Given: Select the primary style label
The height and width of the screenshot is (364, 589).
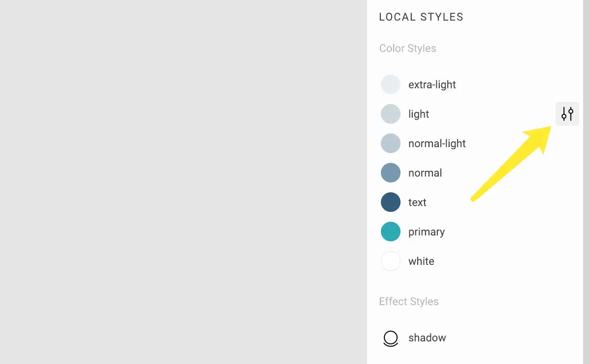Looking at the screenshot, I should coord(427,232).
